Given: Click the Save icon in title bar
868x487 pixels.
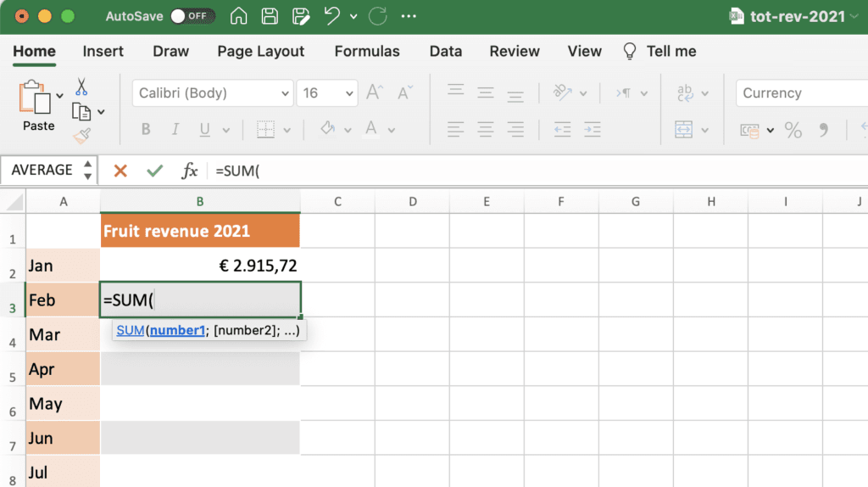Looking at the screenshot, I should (x=270, y=16).
